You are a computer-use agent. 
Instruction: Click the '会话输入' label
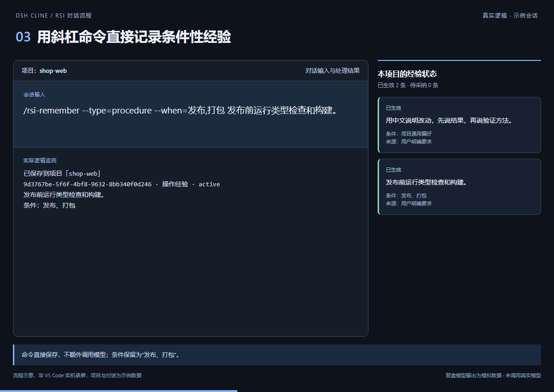tap(34, 95)
